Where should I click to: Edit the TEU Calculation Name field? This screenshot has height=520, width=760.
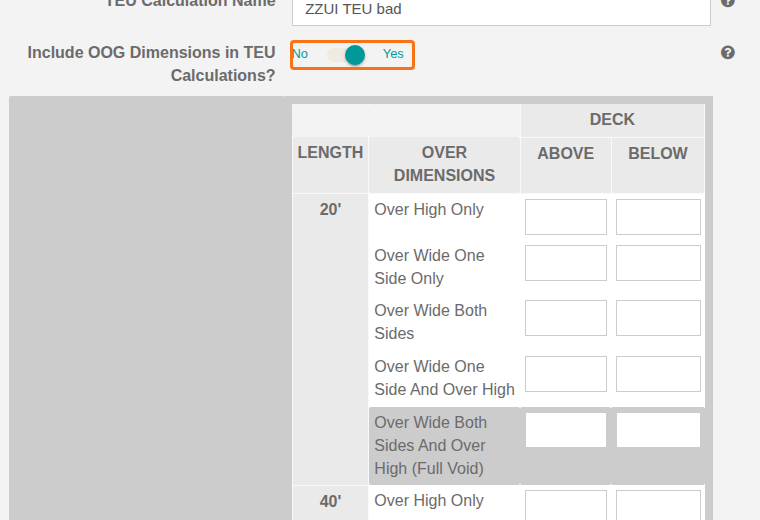[501, 11]
